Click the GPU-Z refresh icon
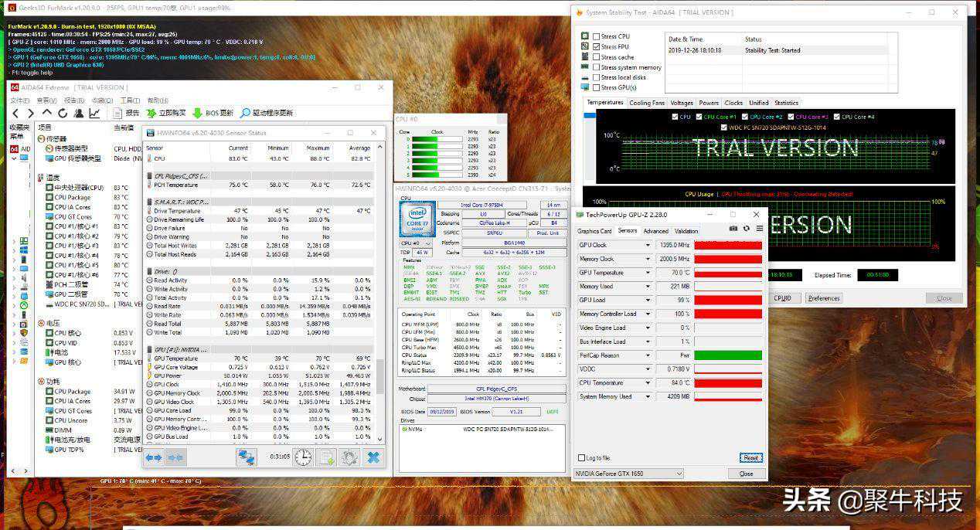Viewport: 980px width, 530px height. 746,229
